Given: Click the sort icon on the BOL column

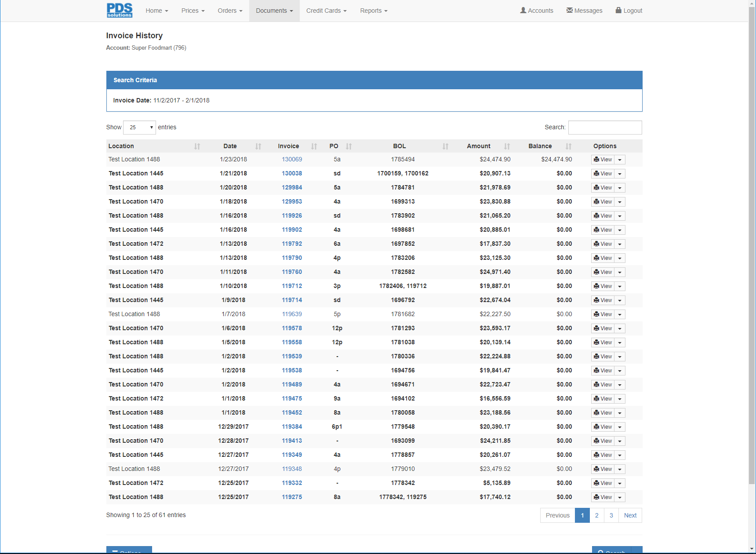Looking at the screenshot, I should (446, 146).
